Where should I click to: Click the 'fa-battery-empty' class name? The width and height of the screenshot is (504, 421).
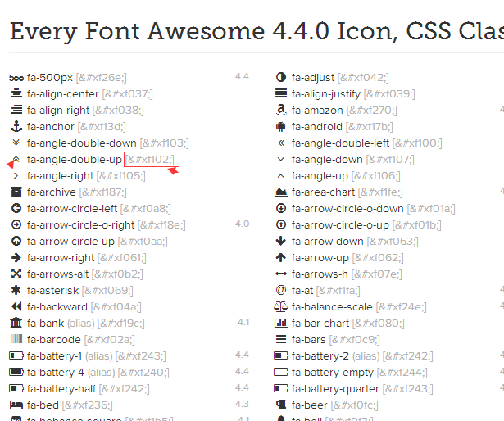[333, 373]
